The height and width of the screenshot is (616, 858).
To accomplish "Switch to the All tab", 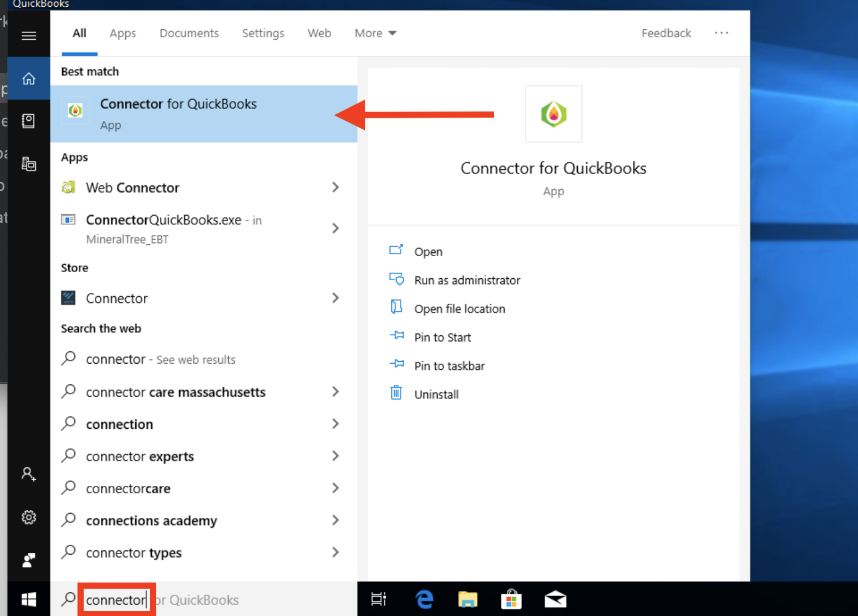I will [79, 33].
